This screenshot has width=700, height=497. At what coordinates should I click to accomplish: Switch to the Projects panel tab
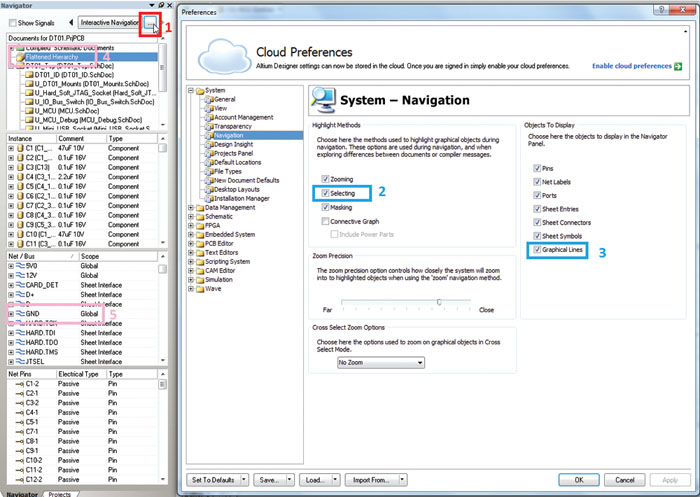(60, 493)
